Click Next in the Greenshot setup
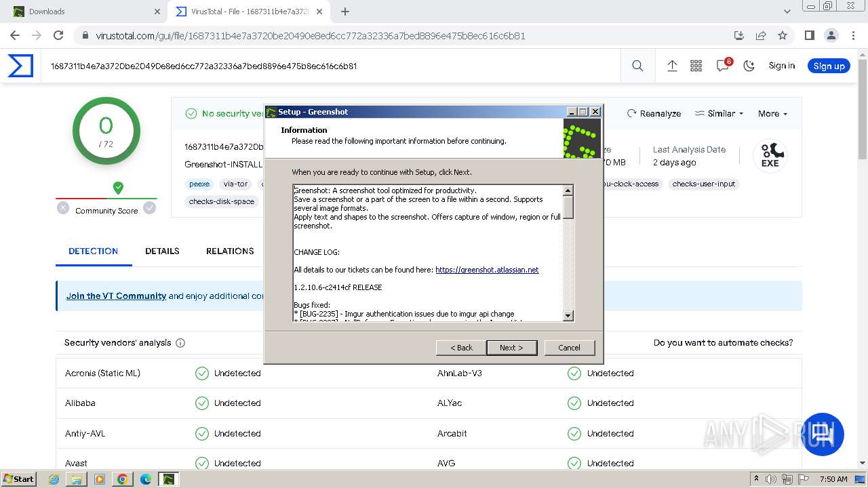This screenshot has width=868, height=488. [511, 348]
